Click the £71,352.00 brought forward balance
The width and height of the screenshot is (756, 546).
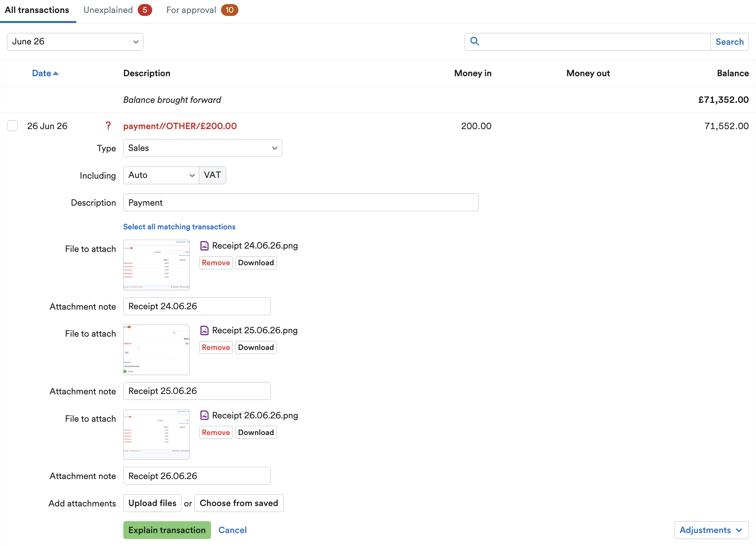point(723,100)
